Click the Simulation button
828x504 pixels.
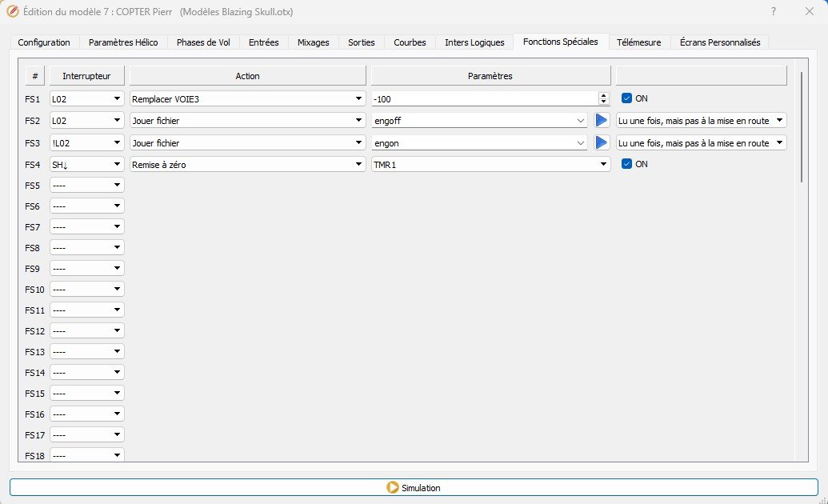[x=413, y=487]
